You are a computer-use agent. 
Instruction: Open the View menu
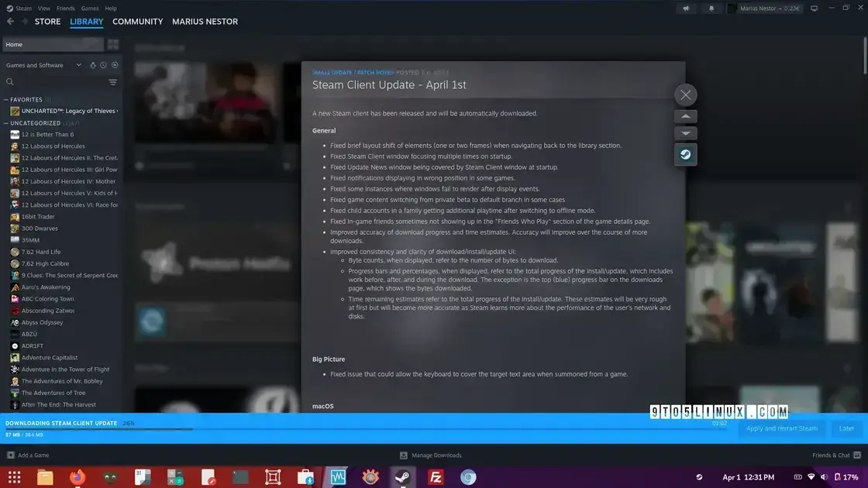pos(43,9)
